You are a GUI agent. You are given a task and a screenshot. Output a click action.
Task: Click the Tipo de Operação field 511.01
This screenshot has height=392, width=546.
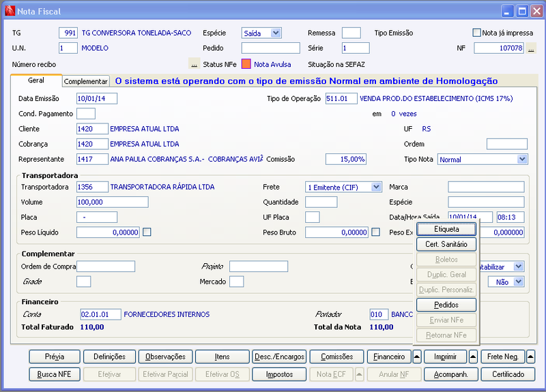tap(341, 98)
